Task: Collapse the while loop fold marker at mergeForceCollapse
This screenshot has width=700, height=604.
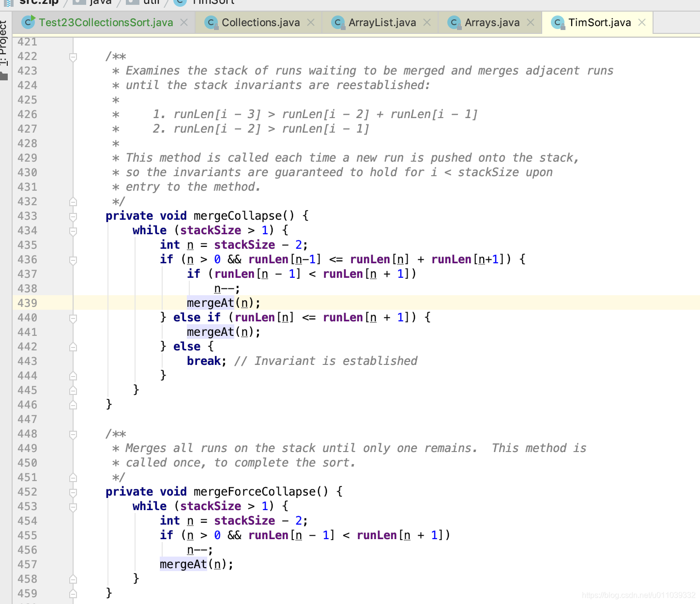Action: [73, 506]
